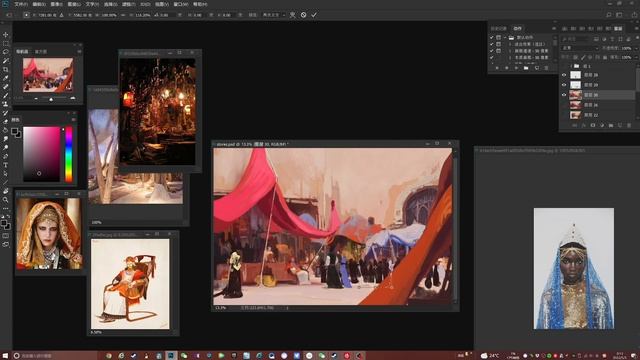640x360 pixels.
Task: Open the Navigator panel menu
Action: click(79, 51)
